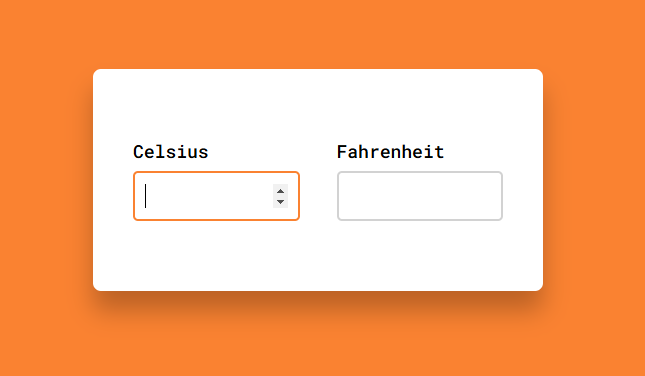
Task: Click the downward triangle icon of the spinner
Action: [x=281, y=202]
